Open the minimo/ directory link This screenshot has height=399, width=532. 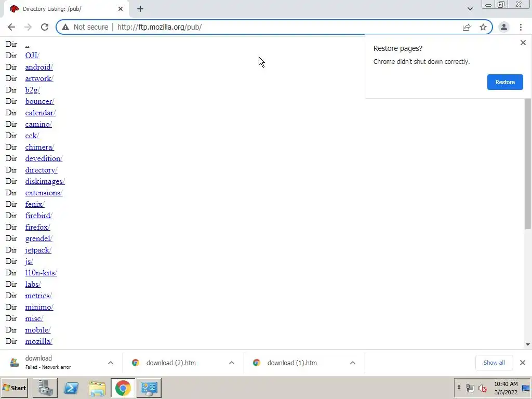pyautogui.click(x=39, y=307)
